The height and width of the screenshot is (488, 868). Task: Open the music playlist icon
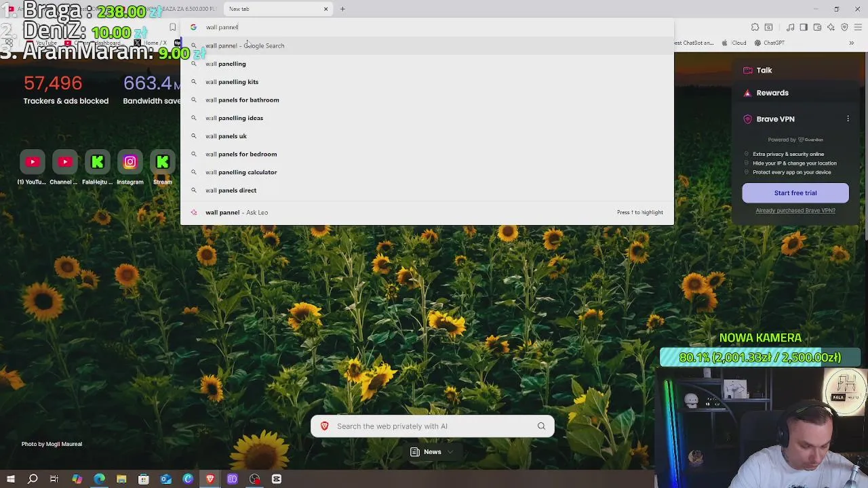(791, 27)
